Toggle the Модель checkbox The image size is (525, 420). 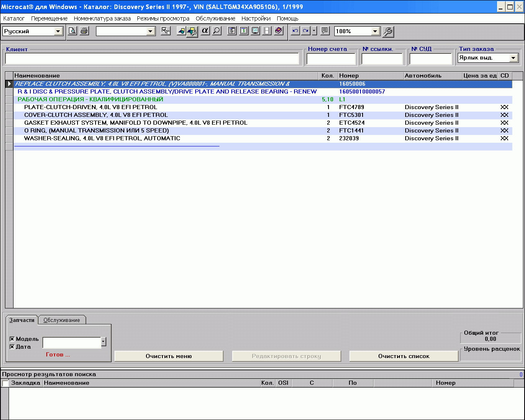(x=12, y=339)
